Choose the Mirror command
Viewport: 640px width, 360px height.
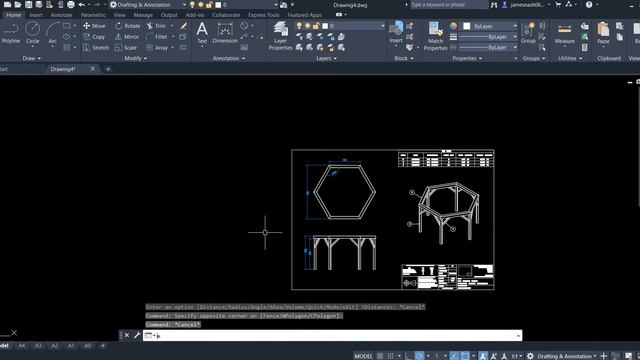[127, 37]
